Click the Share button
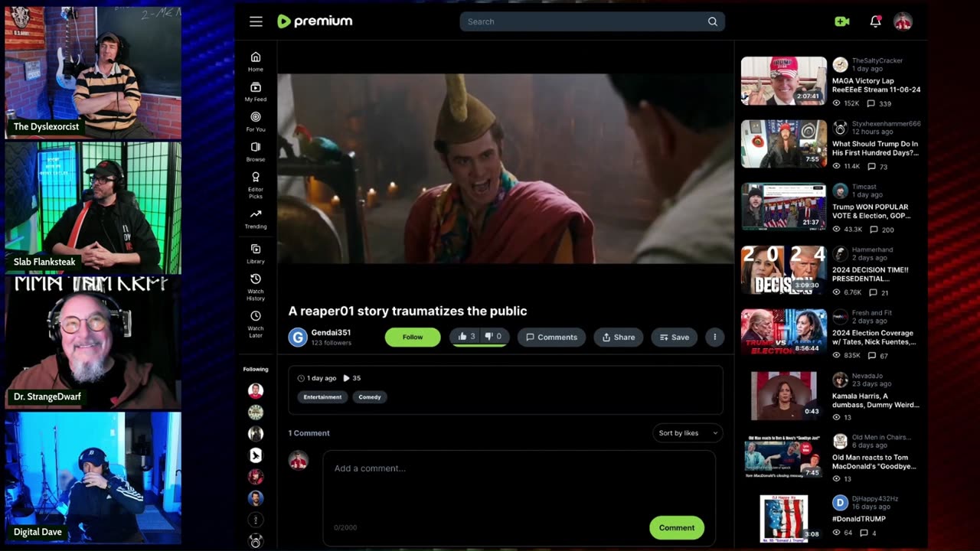The image size is (980, 551). point(619,337)
